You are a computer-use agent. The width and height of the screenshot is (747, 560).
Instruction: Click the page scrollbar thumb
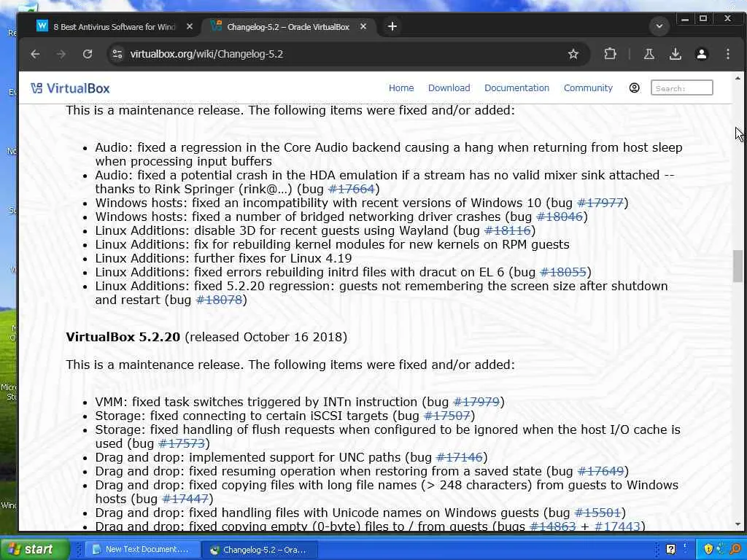[x=738, y=266]
